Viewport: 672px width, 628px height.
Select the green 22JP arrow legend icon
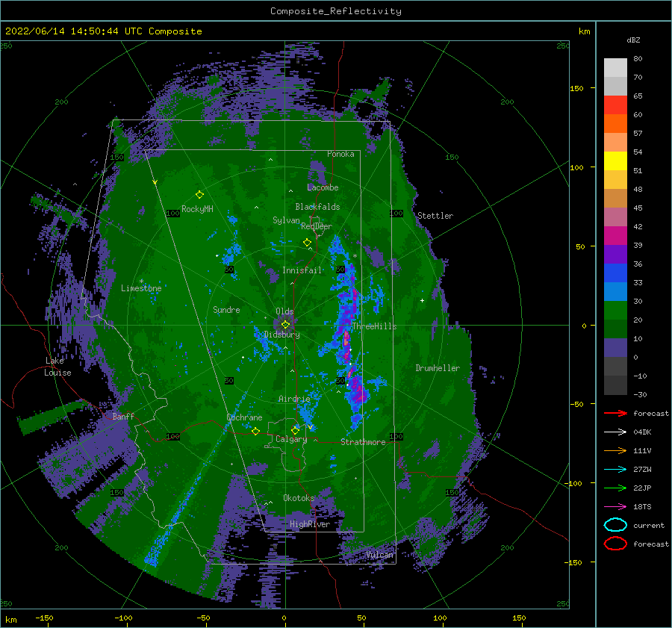[x=615, y=488]
